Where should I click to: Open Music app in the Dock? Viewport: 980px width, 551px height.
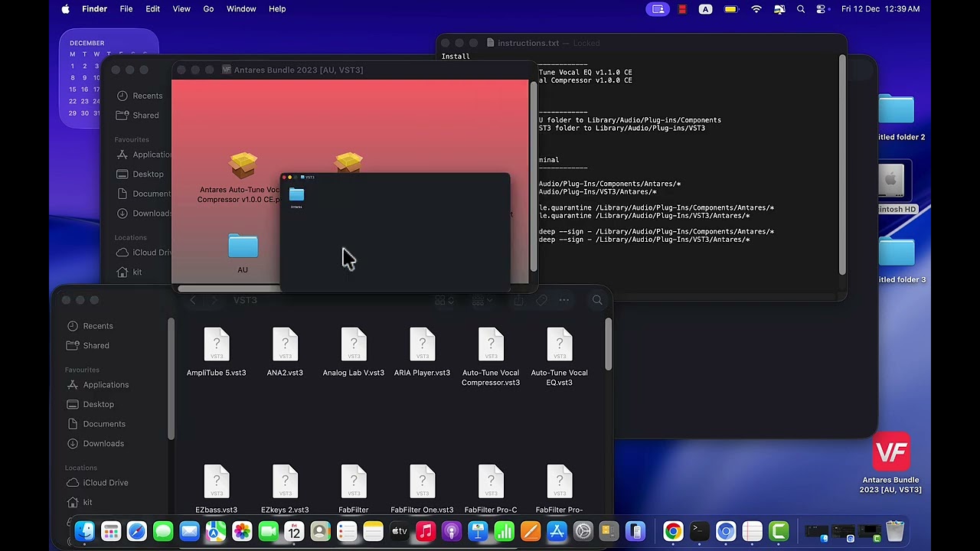426,531
